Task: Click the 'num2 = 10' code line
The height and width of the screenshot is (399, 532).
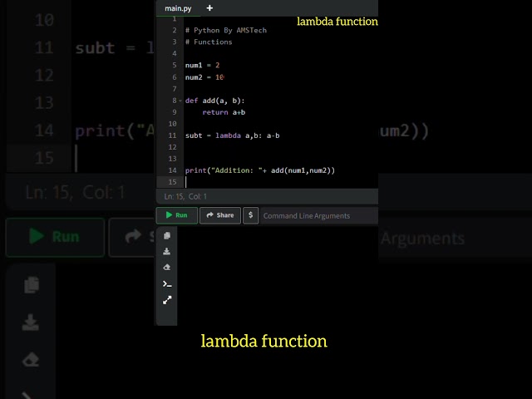Action: (x=204, y=77)
